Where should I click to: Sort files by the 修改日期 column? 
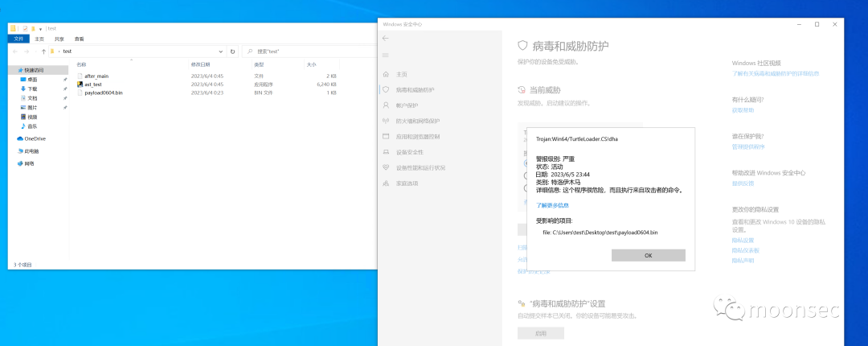coord(200,65)
